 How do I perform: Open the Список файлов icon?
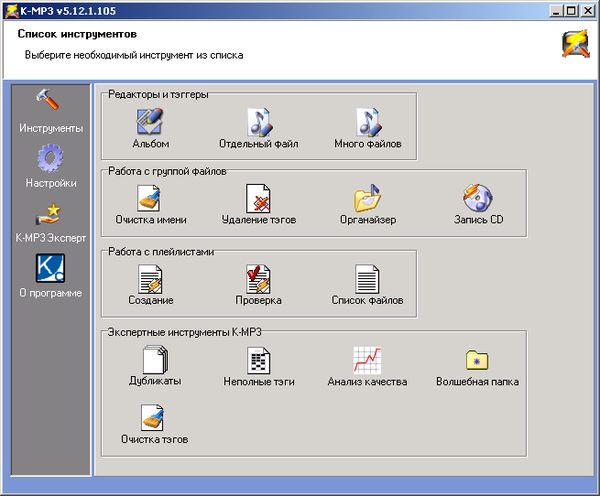coord(367,279)
